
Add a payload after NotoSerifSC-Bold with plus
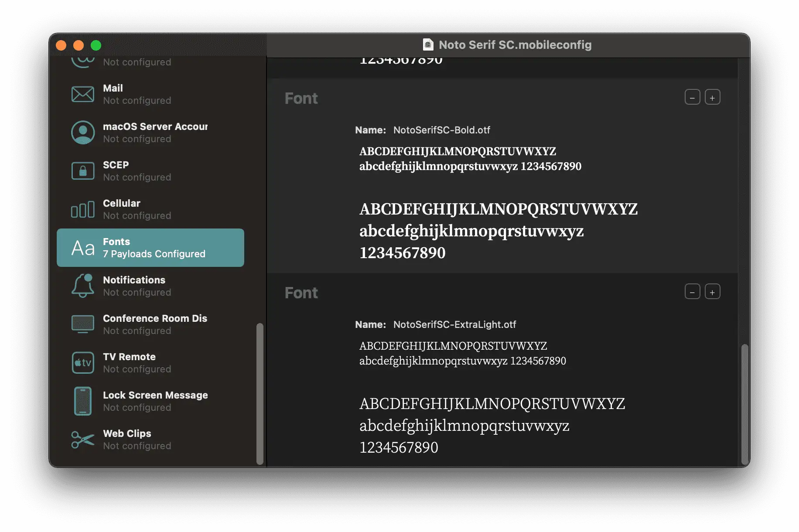[x=712, y=97]
